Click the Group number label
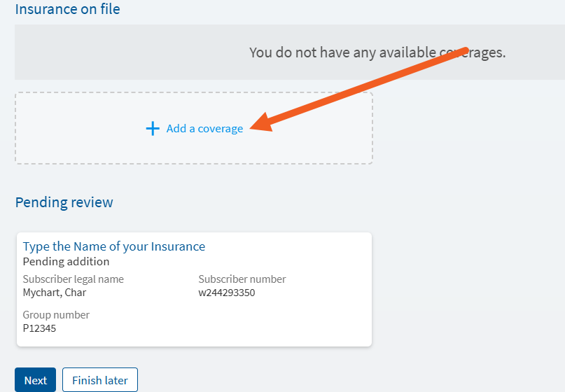The width and height of the screenshot is (565, 392). tap(56, 315)
